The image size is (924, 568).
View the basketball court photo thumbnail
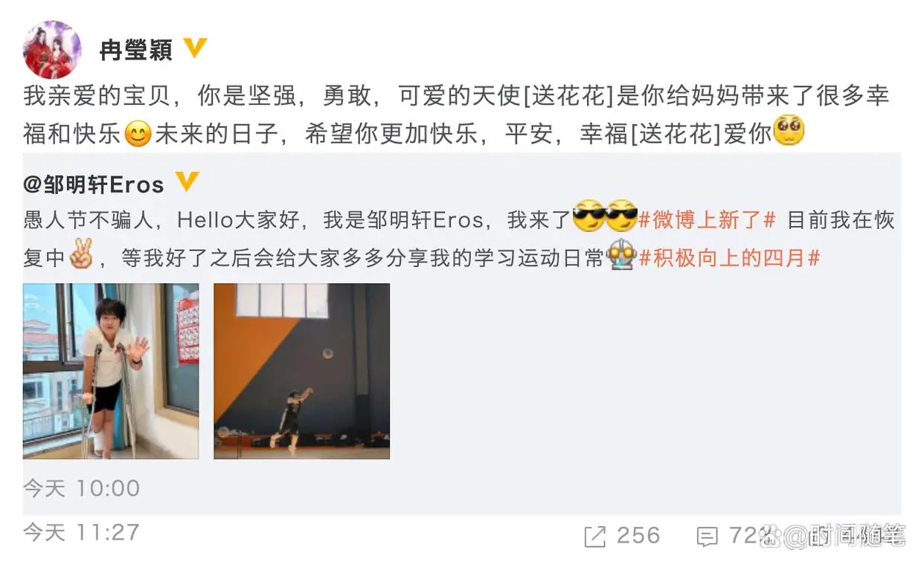(301, 371)
